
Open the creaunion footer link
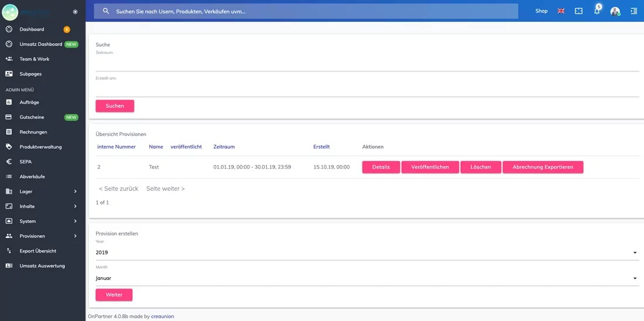coord(163,316)
